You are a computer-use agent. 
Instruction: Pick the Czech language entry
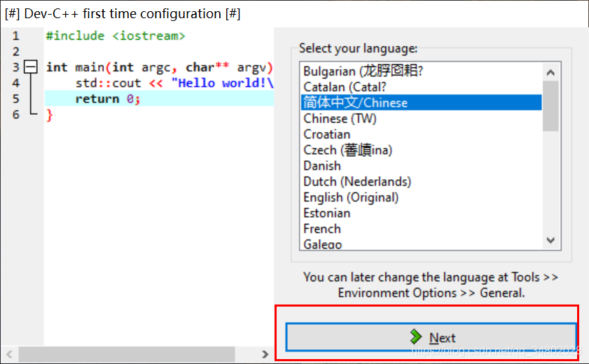[422, 150]
